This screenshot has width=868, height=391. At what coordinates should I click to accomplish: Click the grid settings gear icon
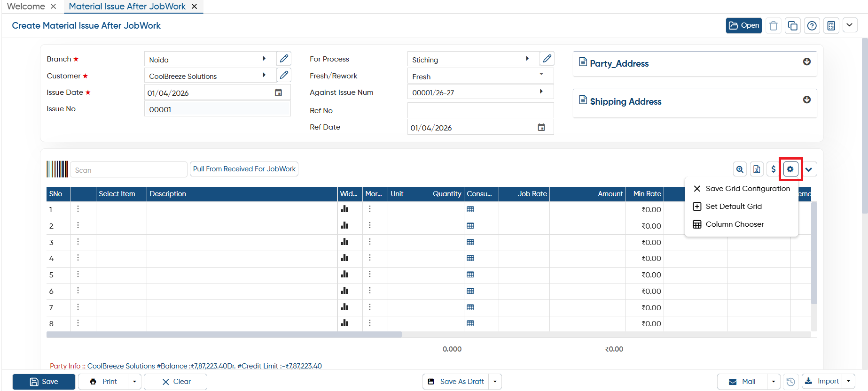click(x=790, y=169)
